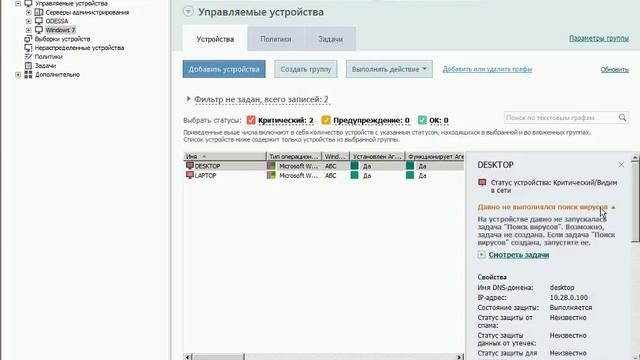Click Добавить или удалить графы link
This screenshot has width=640, height=360.
click(x=487, y=69)
